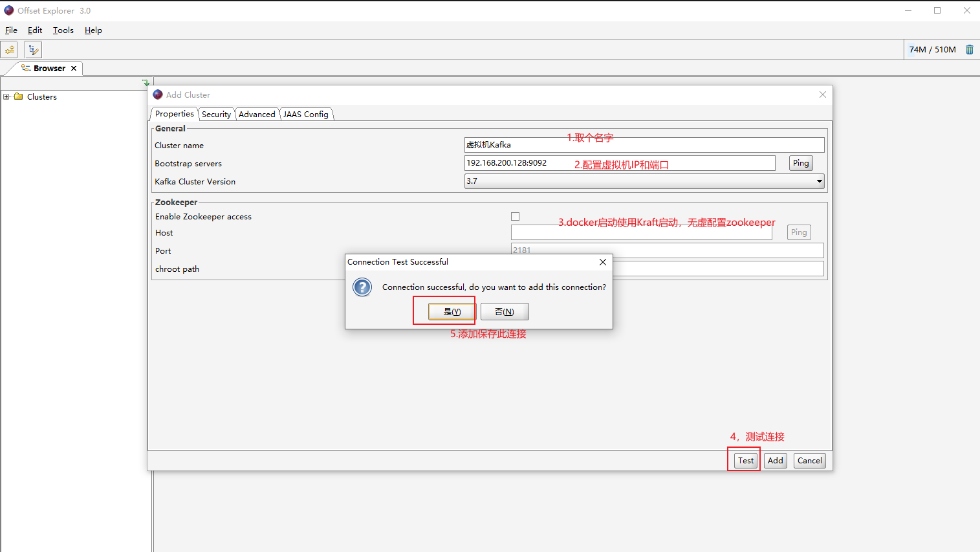
Task: Expand the Clusters tree node
Action: click(x=6, y=96)
